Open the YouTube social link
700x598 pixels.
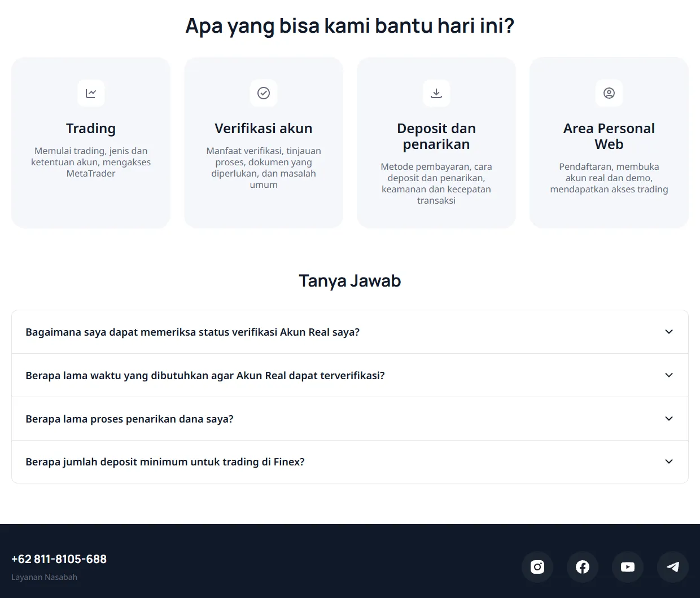point(628,567)
